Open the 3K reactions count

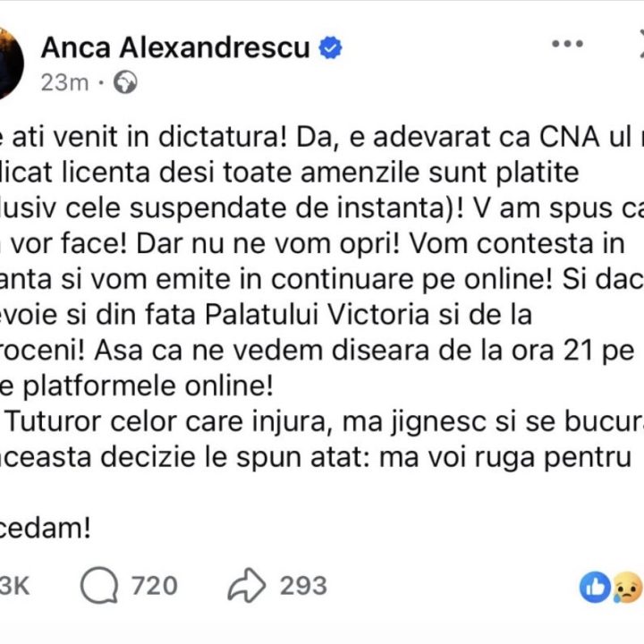15,586
